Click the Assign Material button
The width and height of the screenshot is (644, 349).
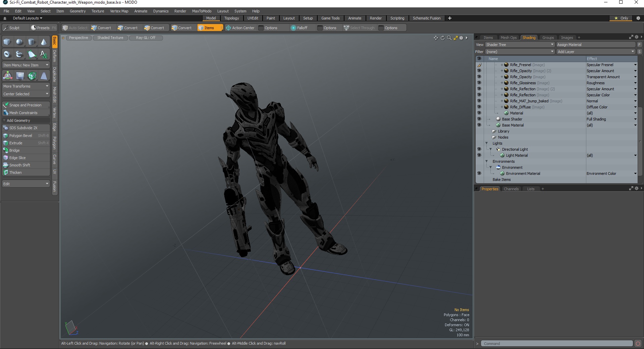tap(596, 45)
